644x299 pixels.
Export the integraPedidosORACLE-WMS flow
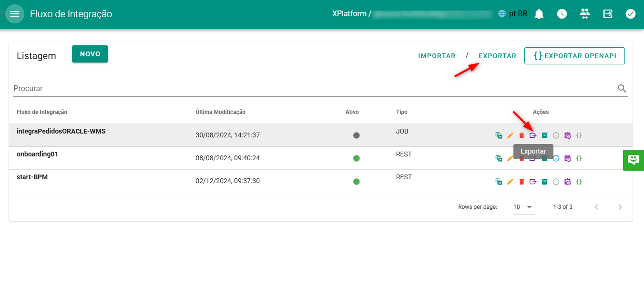point(533,135)
